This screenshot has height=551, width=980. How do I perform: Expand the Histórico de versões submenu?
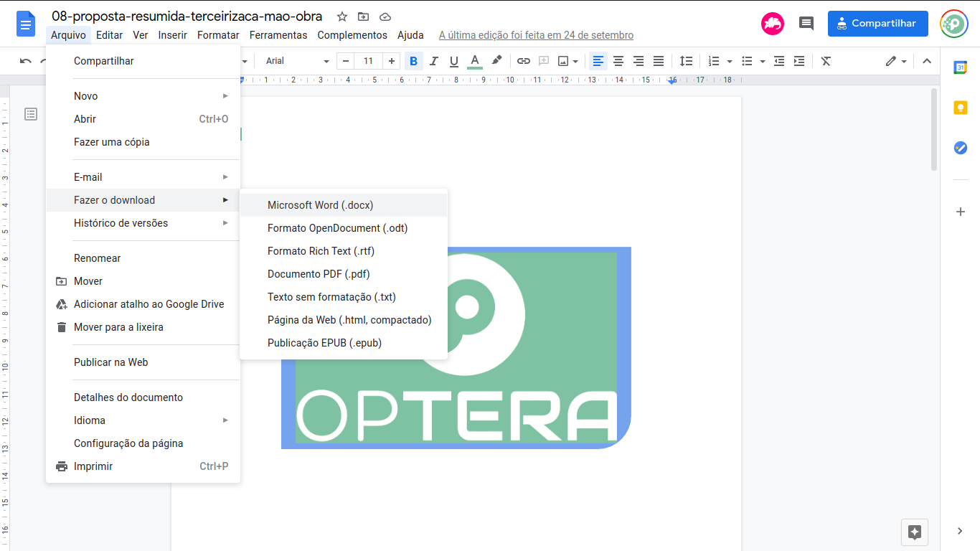[x=143, y=223]
